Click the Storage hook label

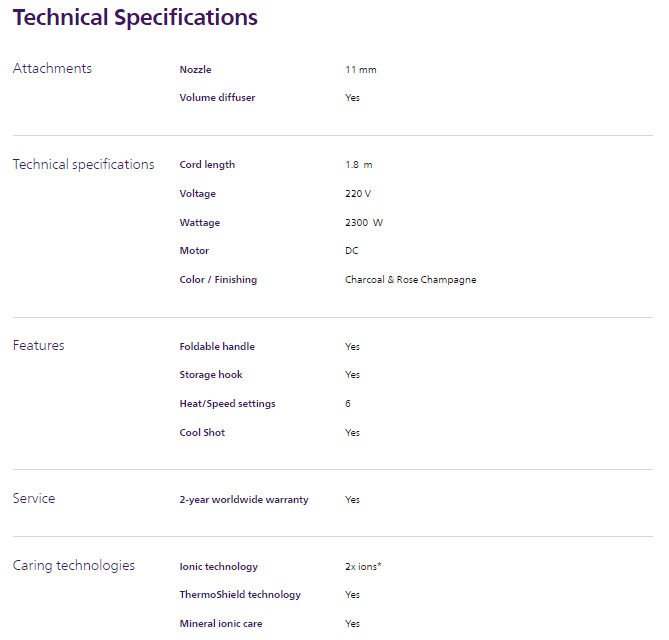coord(211,375)
